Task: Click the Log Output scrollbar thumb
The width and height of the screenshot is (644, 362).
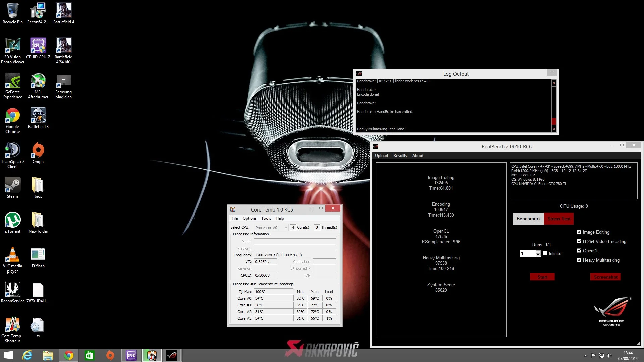Action: (554, 121)
